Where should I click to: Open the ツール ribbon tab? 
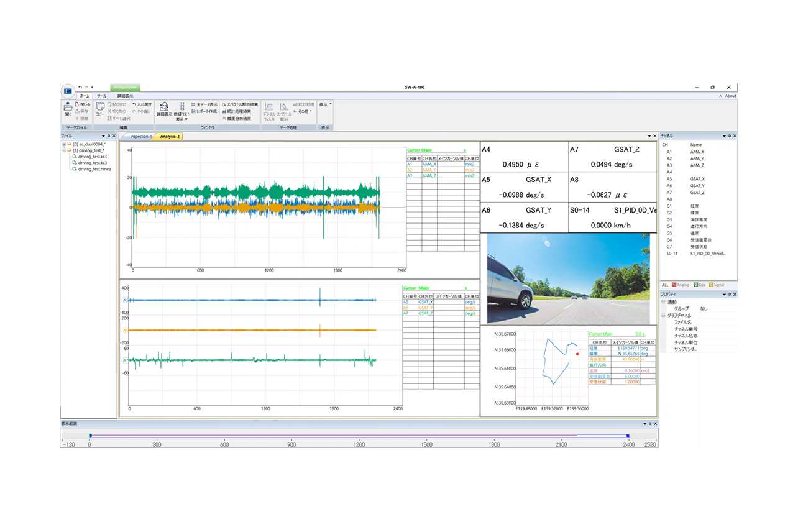coord(101,96)
